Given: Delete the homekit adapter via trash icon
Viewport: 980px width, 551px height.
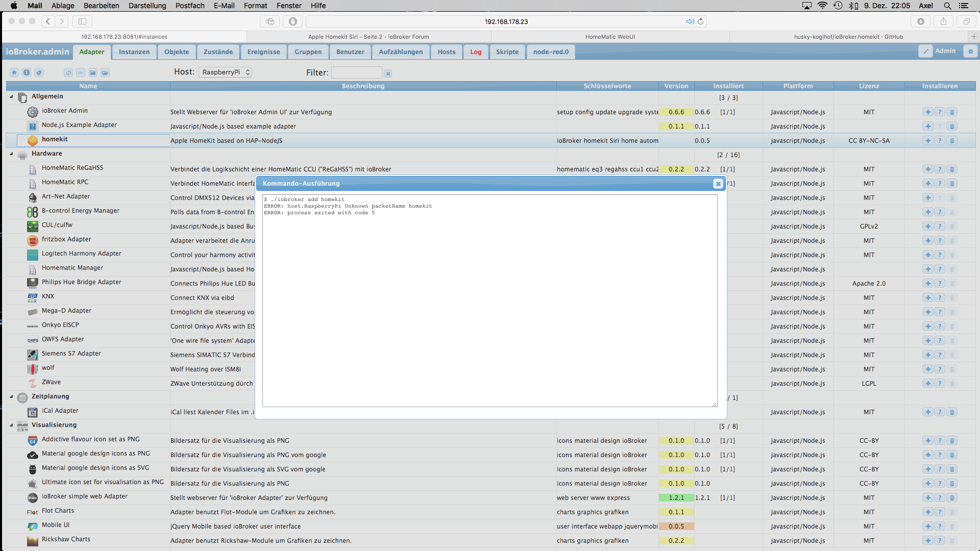Looking at the screenshot, I should pos(952,141).
